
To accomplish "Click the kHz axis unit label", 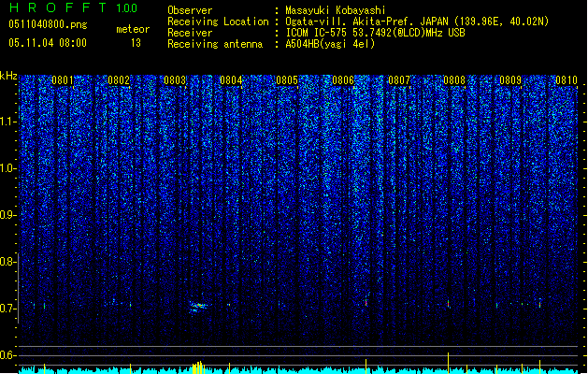I will point(8,76).
